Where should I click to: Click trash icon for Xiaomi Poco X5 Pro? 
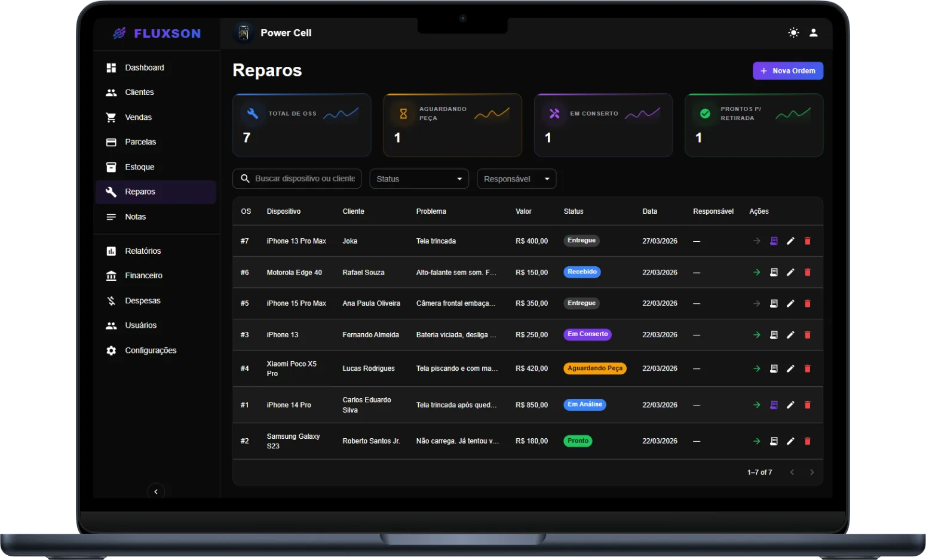pyautogui.click(x=807, y=368)
